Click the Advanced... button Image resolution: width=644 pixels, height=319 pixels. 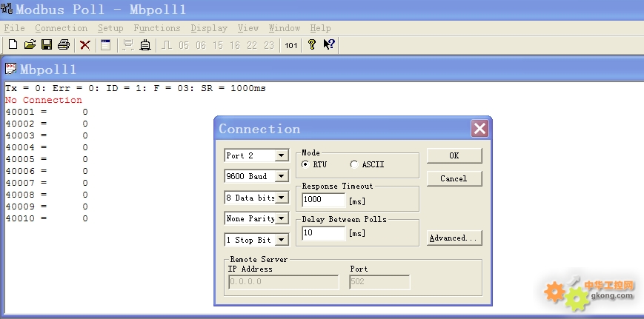click(x=454, y=238)
